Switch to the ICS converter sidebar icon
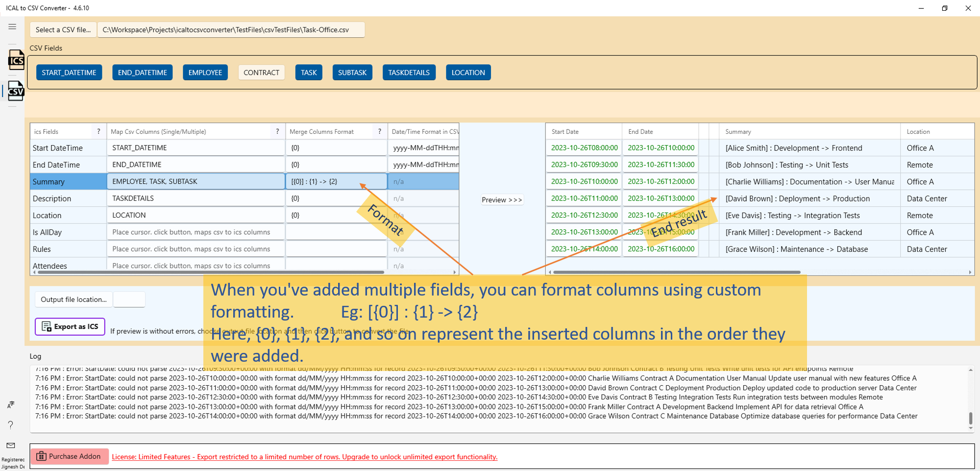Screen dimensions: 980x471 click(16, 60)
